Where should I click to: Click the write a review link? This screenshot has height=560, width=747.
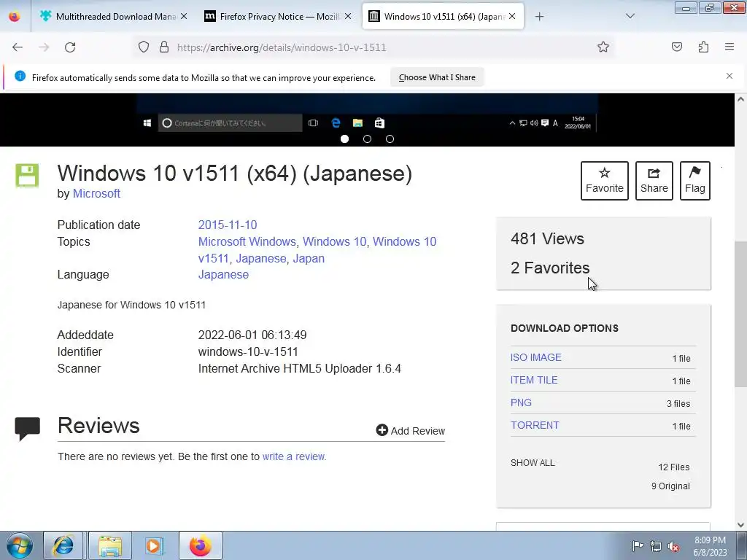(293, 456)
